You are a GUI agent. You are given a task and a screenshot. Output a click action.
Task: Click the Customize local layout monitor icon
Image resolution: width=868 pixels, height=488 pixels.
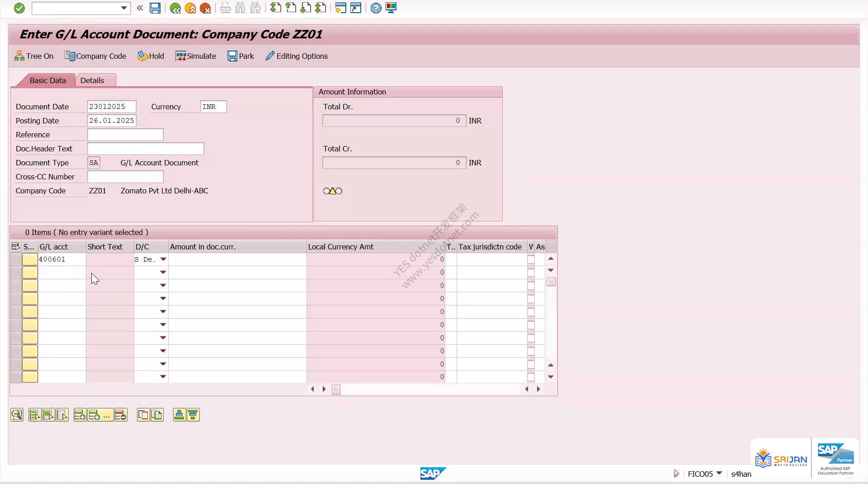pyautogui.click(x=391, y=8)
